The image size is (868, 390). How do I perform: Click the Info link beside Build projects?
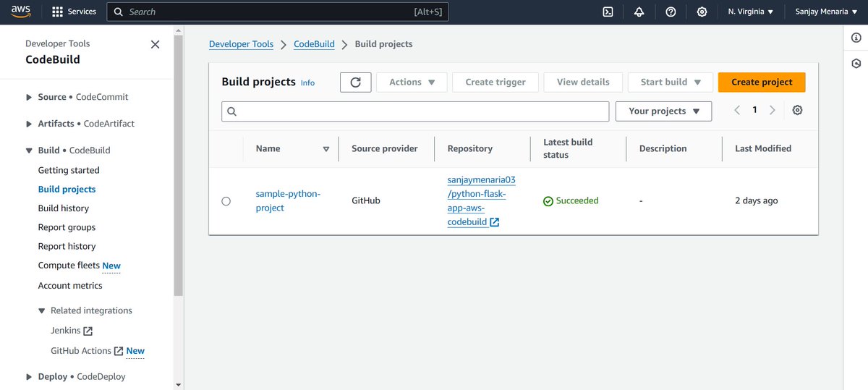[x=307, y=82]
